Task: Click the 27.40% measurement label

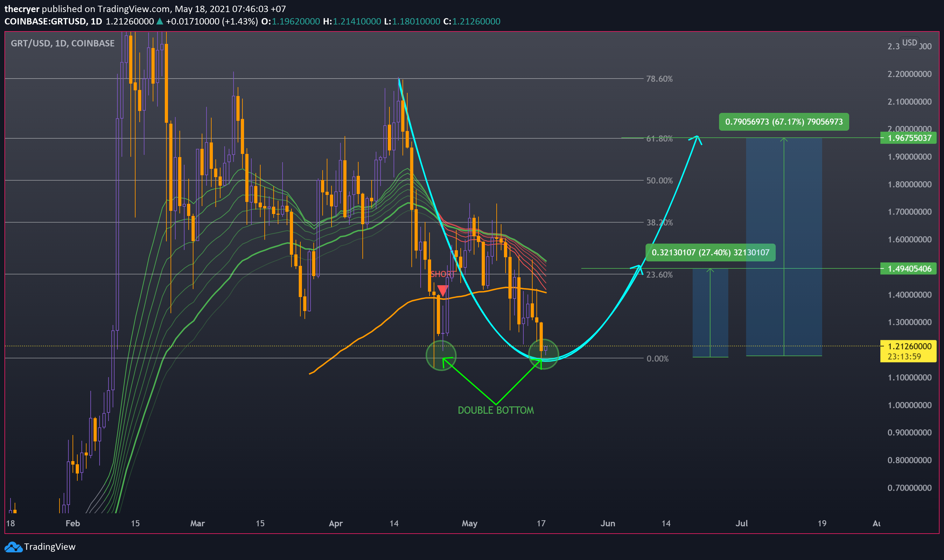Action: point(710,252)
